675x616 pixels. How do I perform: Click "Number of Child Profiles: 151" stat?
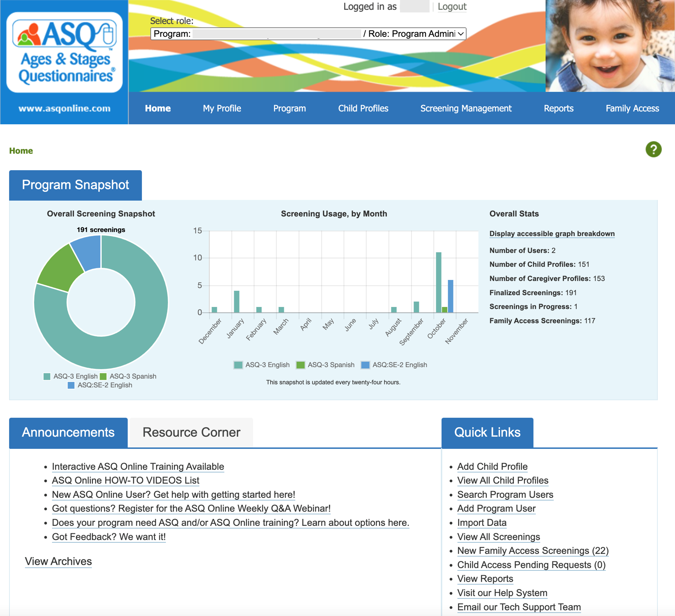539,264
